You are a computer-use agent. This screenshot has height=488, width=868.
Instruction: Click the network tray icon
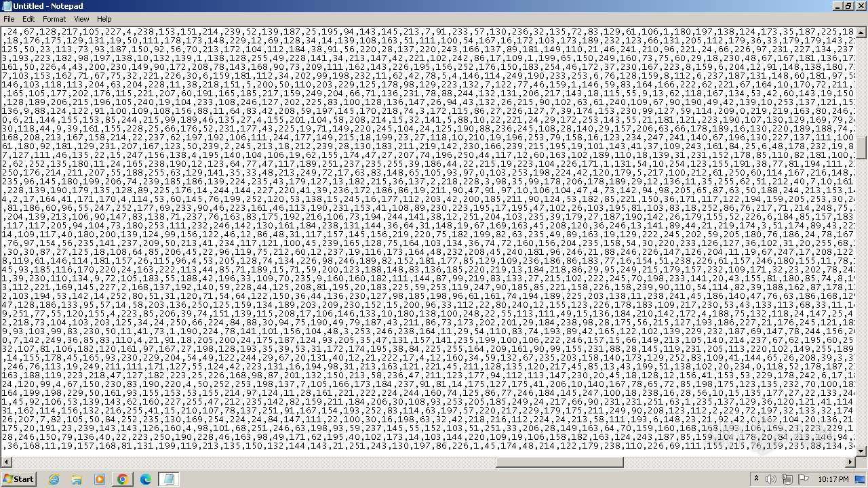pos(787,479)
